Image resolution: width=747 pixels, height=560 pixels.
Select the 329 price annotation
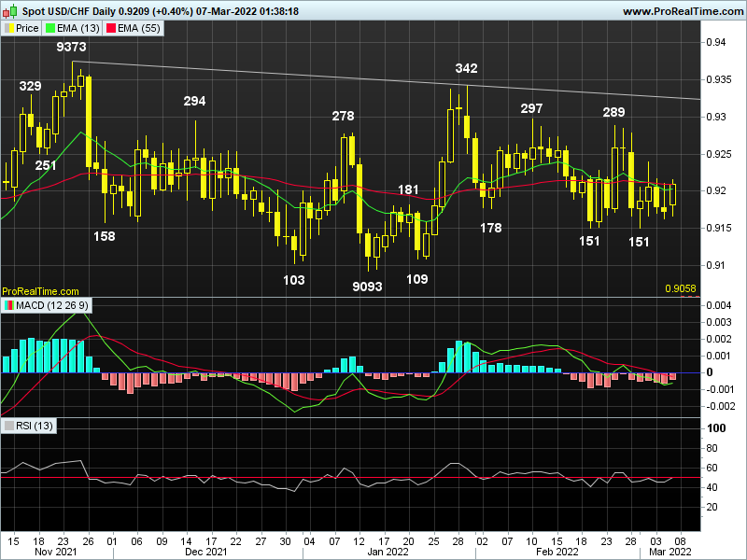click(31, 86)
